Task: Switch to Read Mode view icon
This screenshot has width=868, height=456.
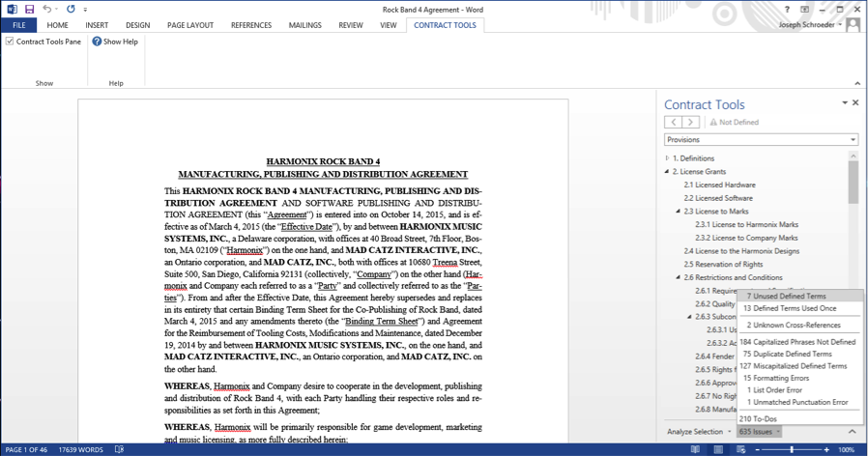Action: coord(695,450)
